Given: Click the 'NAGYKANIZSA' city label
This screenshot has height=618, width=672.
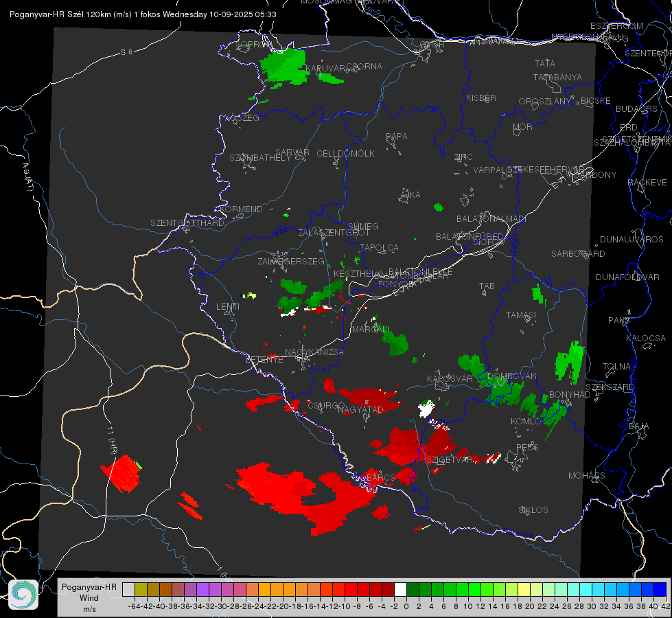Looking at the screenshot, I should point(314,352).
